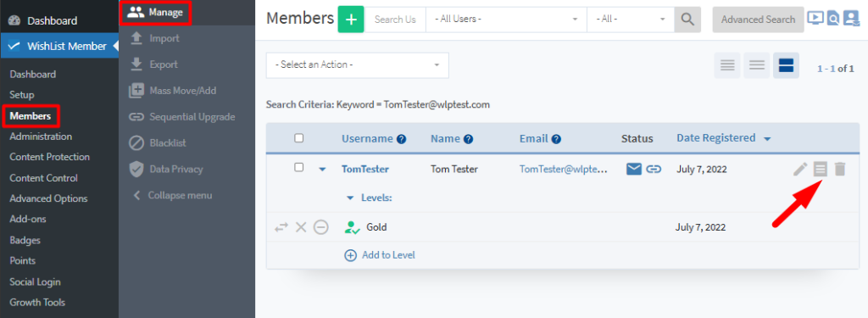Open Members in the sidebar
This screenshot has height=318, width=868.
(x=31, y=116)
